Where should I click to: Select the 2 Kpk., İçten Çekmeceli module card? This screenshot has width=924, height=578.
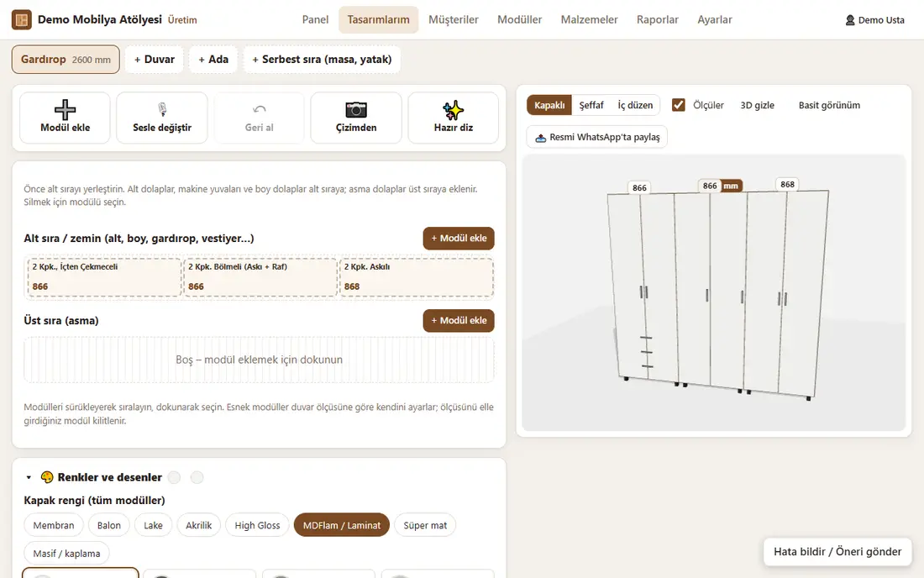103,277
